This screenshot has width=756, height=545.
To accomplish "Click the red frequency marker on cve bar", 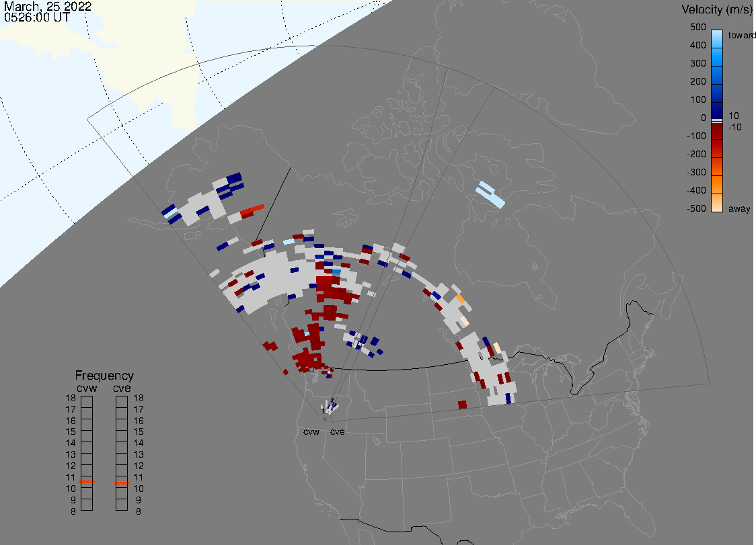I will tap(122, 483).
